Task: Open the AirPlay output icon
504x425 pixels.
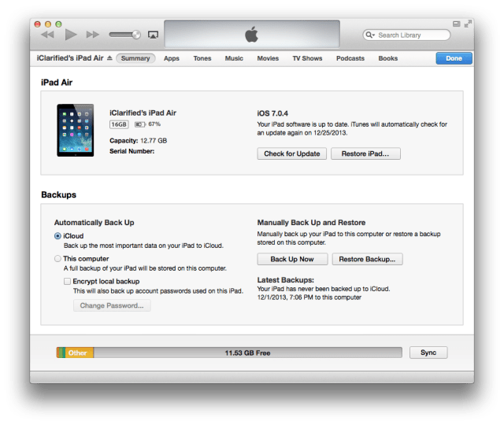Action: (153, 35)
